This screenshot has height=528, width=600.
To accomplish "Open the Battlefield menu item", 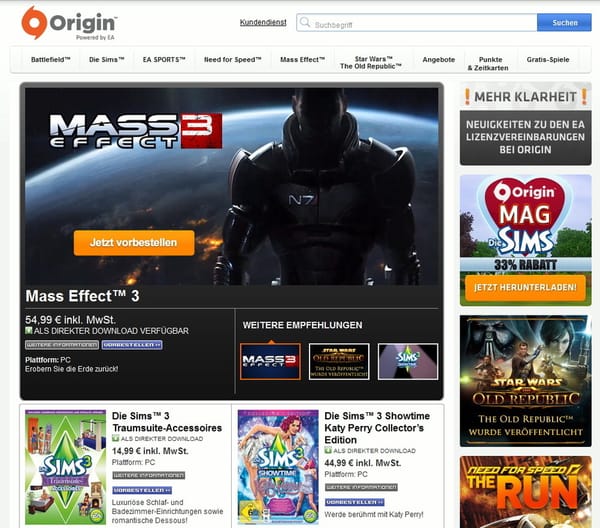I will click(x=51, y=60).
